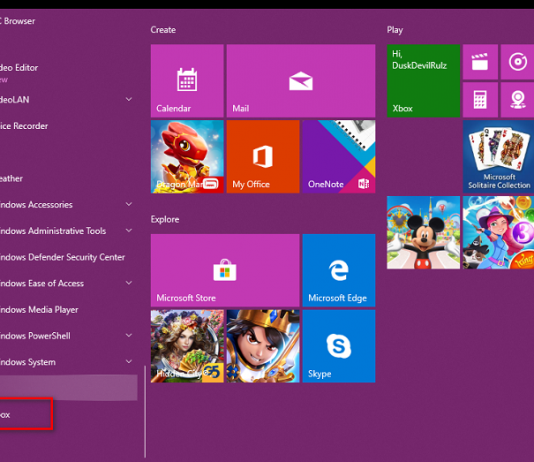Open the Movies & TV clapperboard tile
Viewport: 534px width, 462px height.
tap(480, 62)
